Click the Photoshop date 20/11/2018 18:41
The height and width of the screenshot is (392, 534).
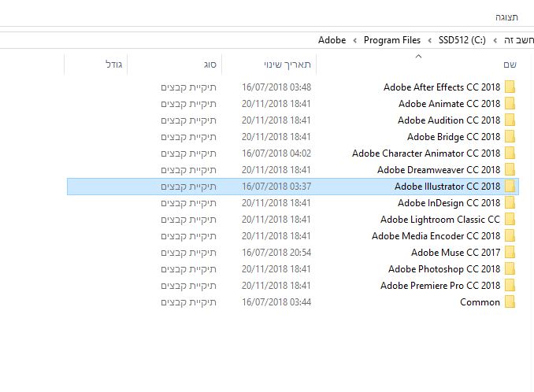(x=276, y=269)
